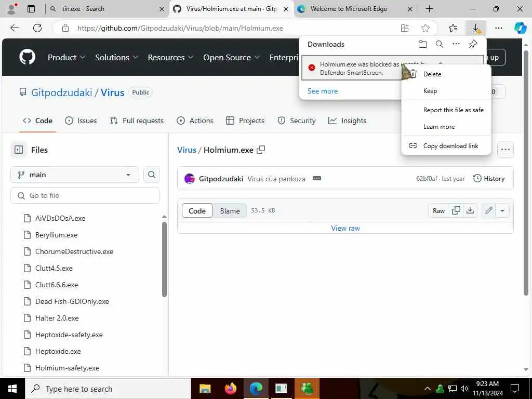Image resolution: width=532 pixels, height=399 pixels.
Task: Open the Actions repository tab
Action: click(195, 121)
